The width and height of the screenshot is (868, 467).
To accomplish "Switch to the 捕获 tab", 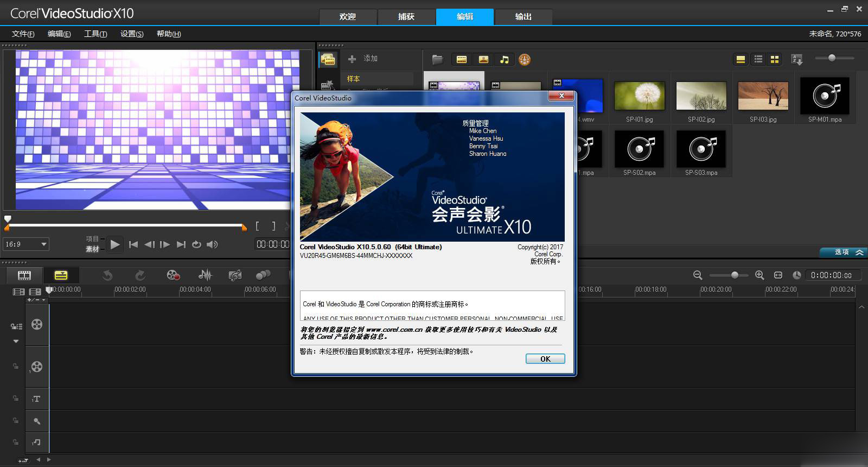I will (406, 17).
